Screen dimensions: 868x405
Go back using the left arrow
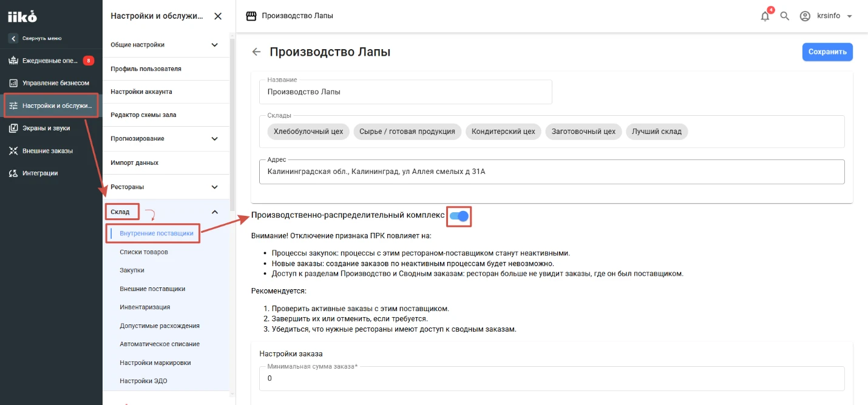256,52
